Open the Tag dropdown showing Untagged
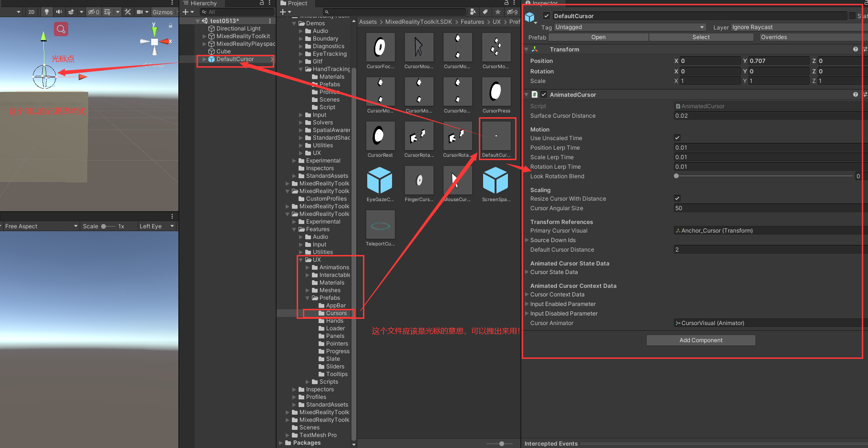Screen dimensions: 868x448 [x=630, y=27]
